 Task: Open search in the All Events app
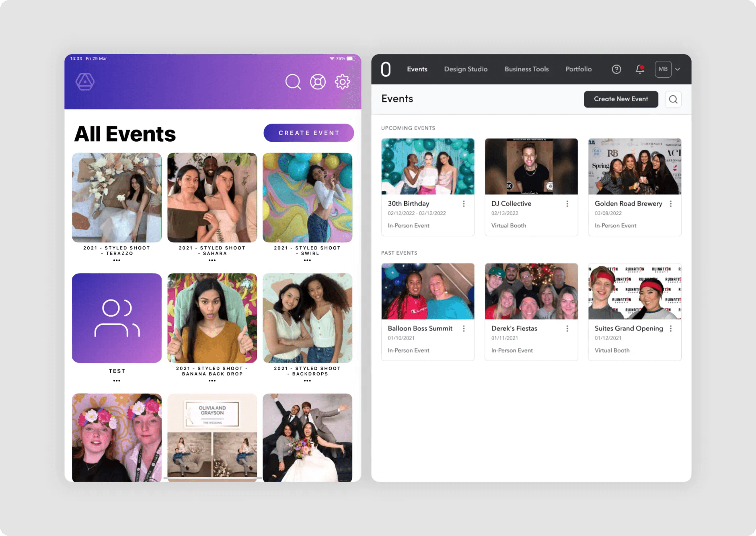[x=293, y=82]
